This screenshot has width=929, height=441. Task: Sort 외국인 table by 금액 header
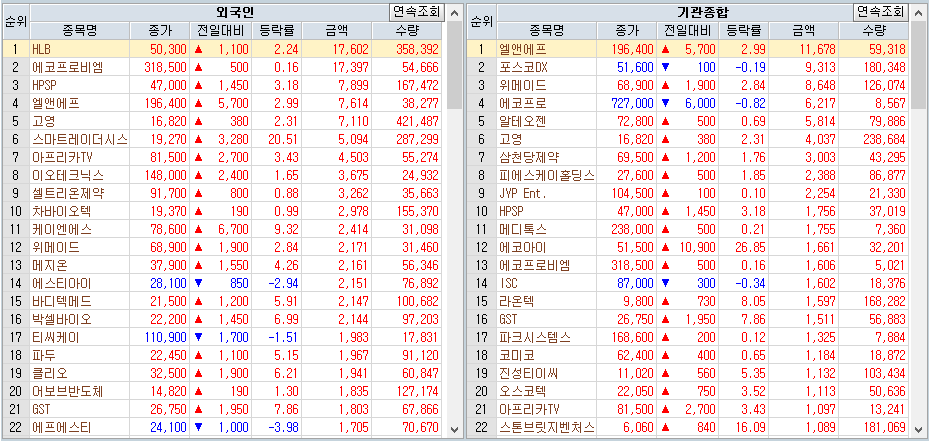338,31
